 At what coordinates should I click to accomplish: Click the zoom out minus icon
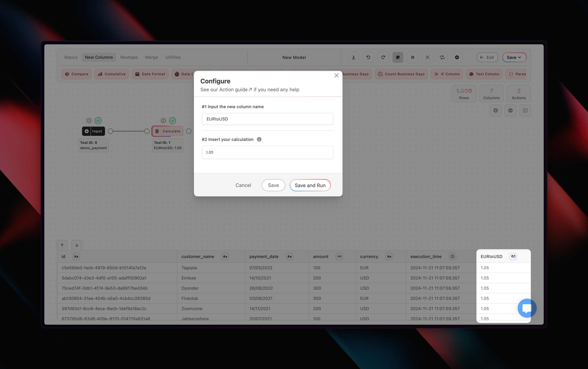click(x=510, y=111)
